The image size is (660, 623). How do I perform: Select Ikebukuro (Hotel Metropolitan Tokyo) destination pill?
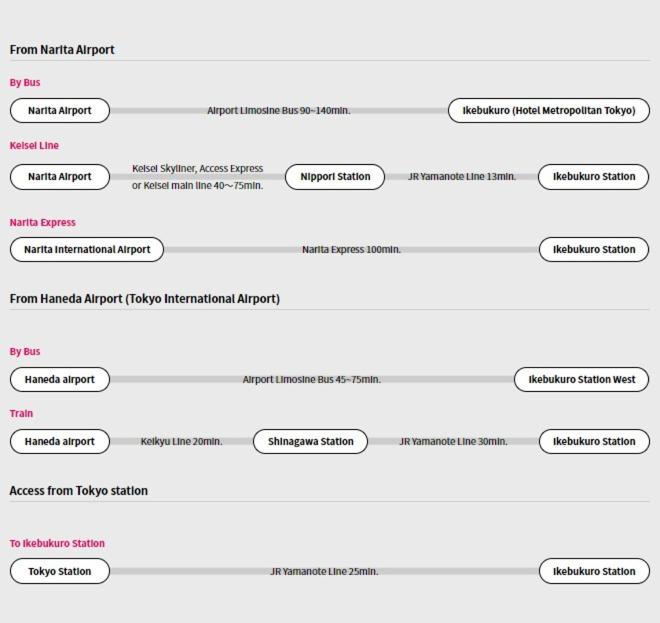(x=549, y=111)
